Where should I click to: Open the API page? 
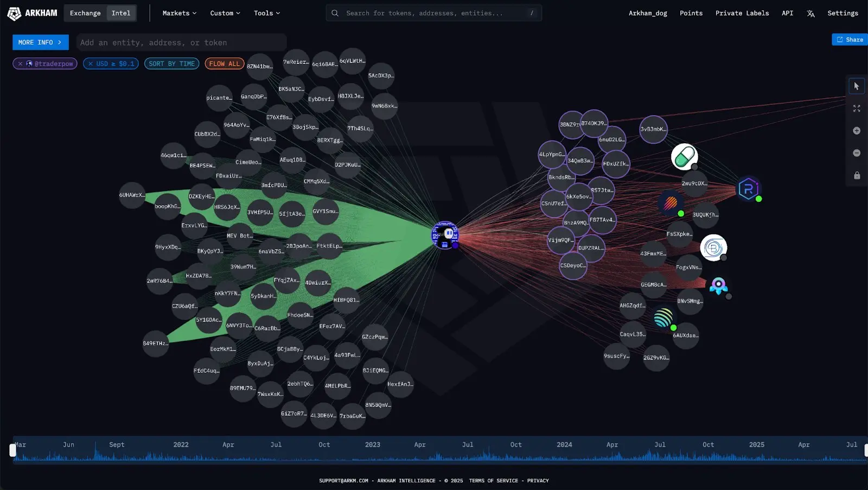[x=787, y=13]
